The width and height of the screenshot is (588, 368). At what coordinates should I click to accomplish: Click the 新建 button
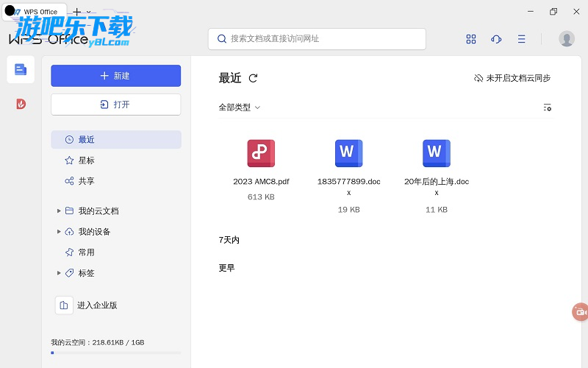(x=115, y=76)
